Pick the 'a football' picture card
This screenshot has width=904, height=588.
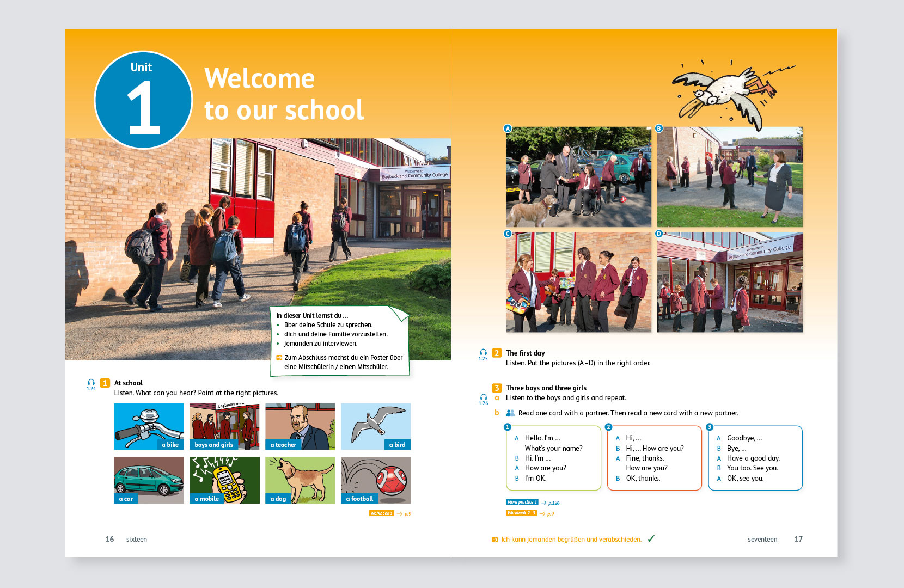(x=376, y=480)
